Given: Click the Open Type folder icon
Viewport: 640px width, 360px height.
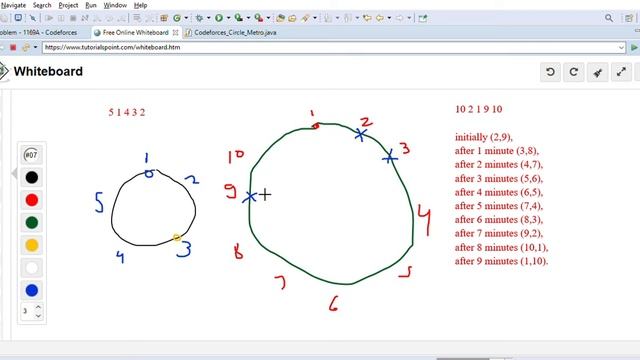Looking at the screenshot, I should [x=280, y=18].
